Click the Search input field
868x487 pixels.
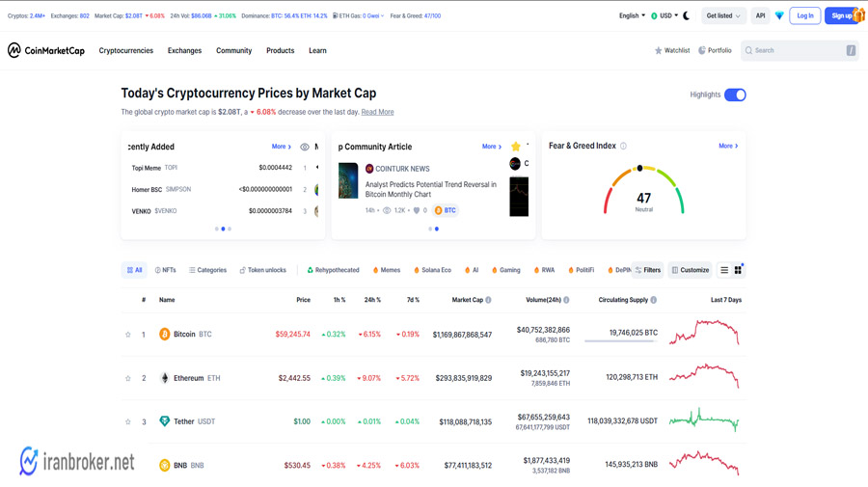tap(800, 50)
